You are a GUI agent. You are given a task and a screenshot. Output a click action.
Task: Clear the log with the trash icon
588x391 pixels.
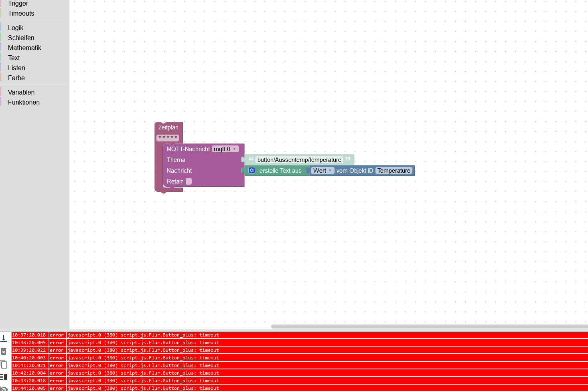point(4,351)
